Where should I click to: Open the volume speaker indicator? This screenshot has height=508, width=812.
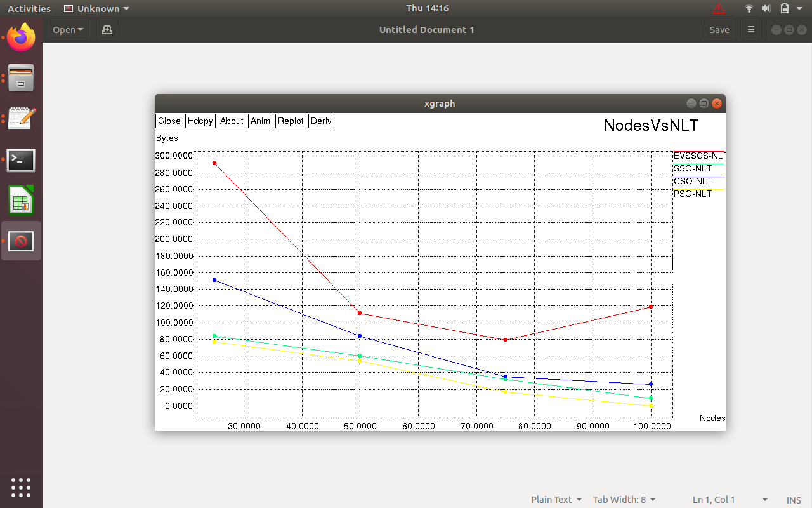tap(766, 8)
